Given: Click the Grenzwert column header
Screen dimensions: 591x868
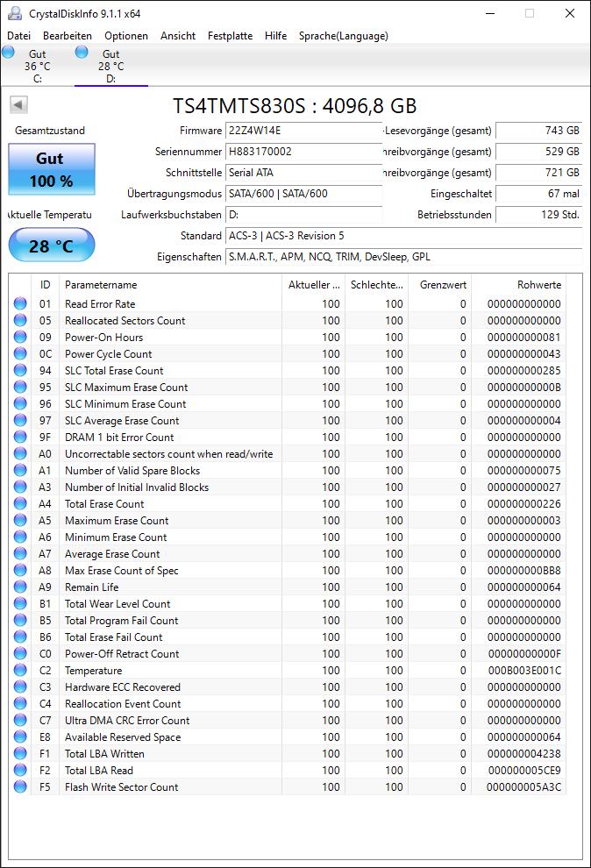Looking at the screenshot, I should (x=440, y=285).
